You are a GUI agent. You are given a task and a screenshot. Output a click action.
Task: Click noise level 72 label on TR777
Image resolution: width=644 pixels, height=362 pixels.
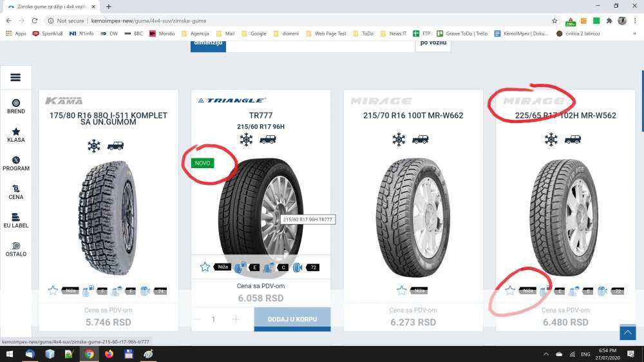point(305,267)
